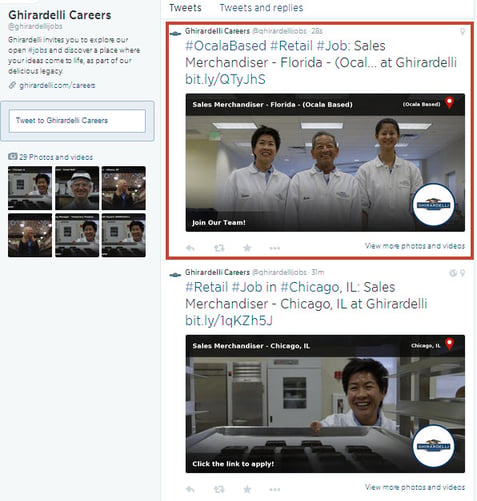
Task: Open the Ocala Based job photo
Action: pos(325,163)
